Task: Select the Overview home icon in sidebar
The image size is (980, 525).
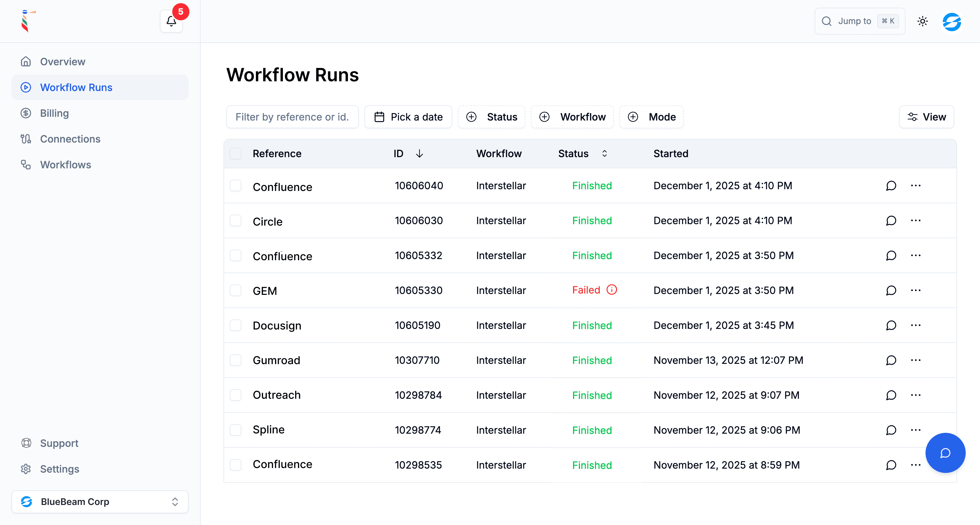Action: point(26,61)
